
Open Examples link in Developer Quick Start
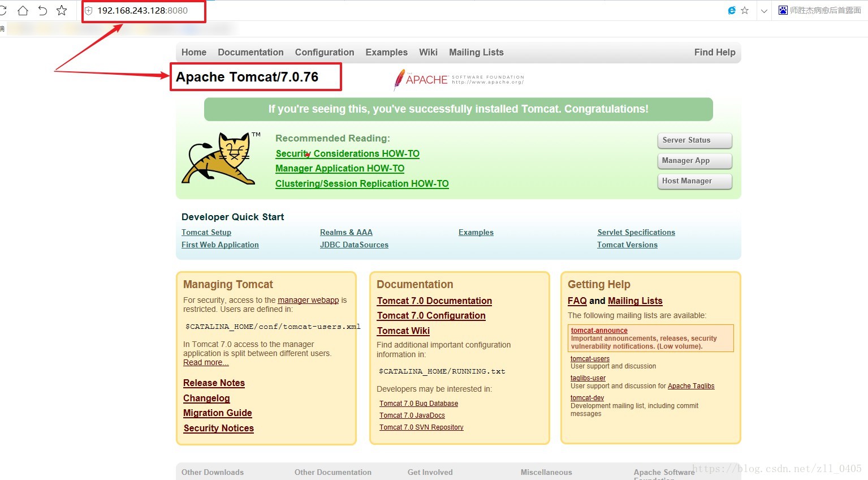tap(476, 232)
